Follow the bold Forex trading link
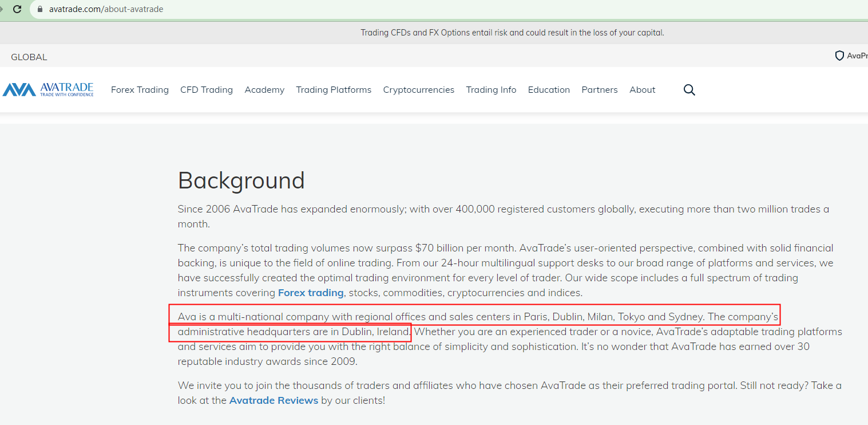 point(311,293)
